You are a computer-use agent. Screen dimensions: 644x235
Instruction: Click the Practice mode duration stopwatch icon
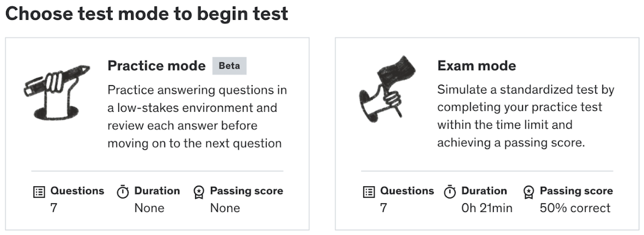pyautogui.click(x=123, y=192)
